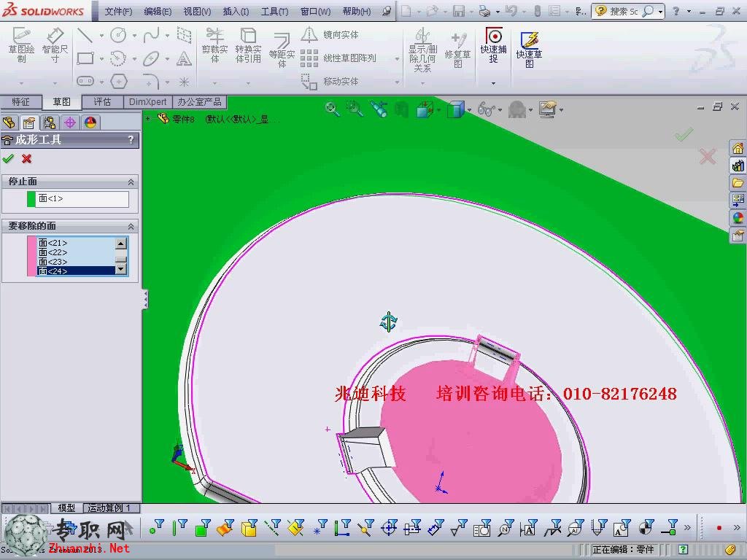Click the pink 要移除的面 color swatch
The image size is (747, 560).
[x=31, y=256]
